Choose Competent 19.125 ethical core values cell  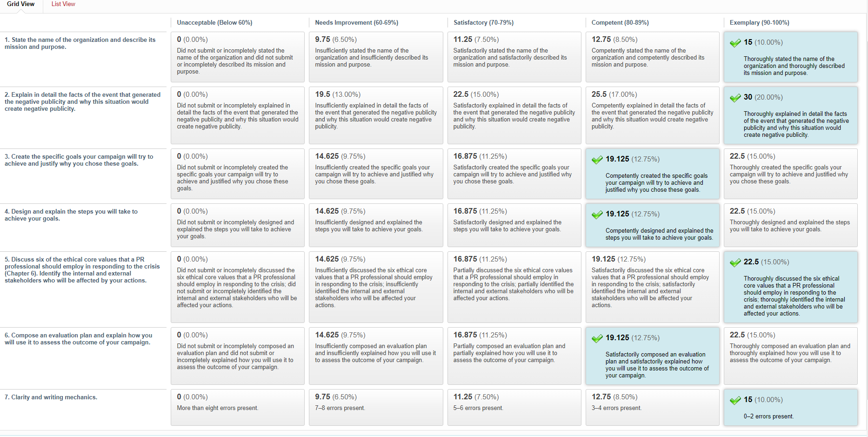tap(652, 287)
